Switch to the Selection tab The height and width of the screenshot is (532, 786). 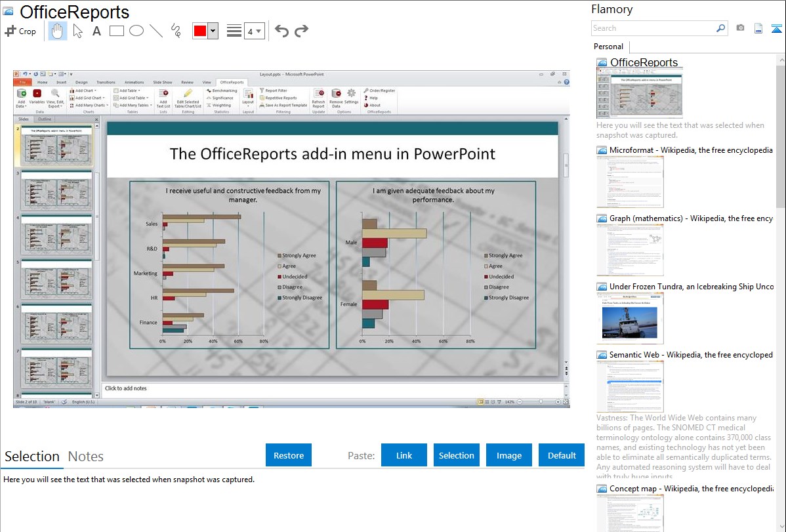(x=32, y=457)
